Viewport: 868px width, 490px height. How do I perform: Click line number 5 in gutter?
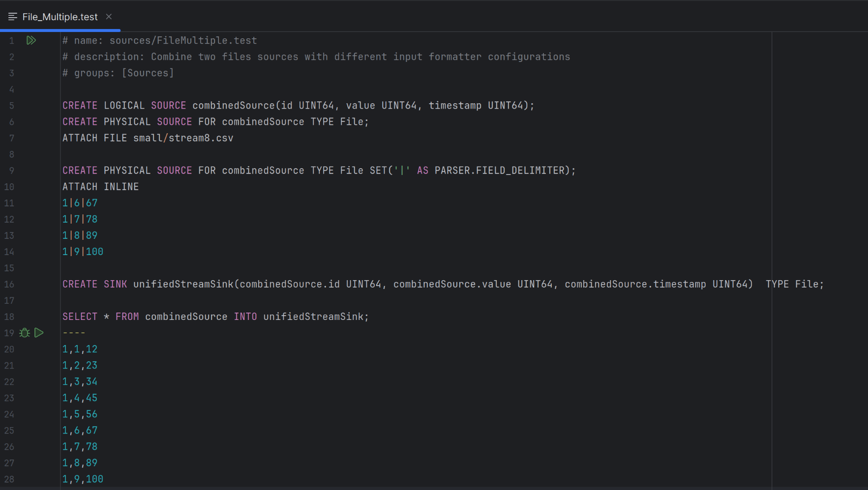pyautogui.click(x=11, y=105)
